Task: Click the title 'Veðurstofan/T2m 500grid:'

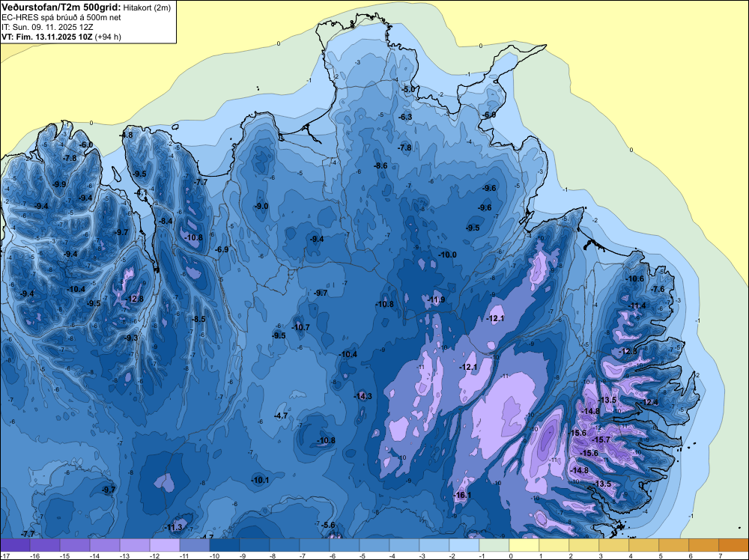Action: point(61,7)
